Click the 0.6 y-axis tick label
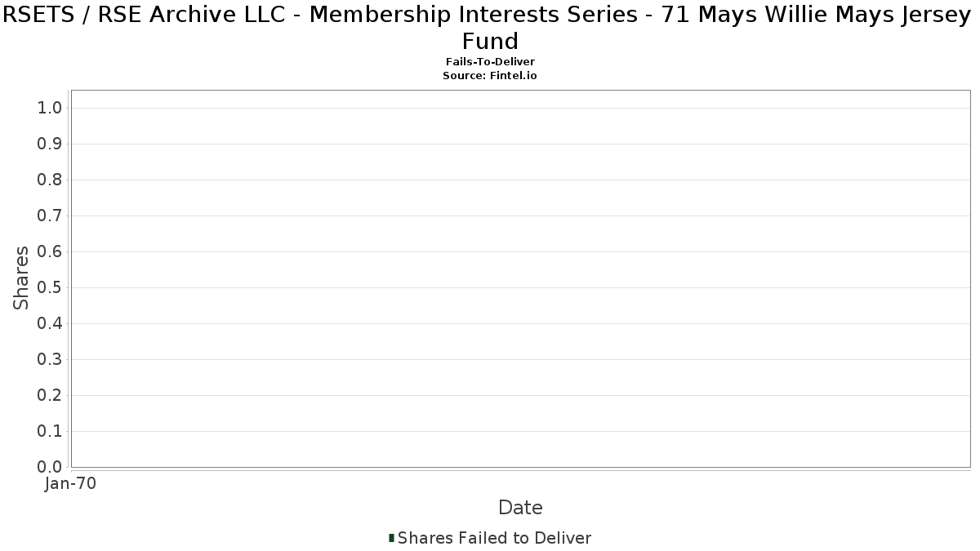 (x=51, y=252)
